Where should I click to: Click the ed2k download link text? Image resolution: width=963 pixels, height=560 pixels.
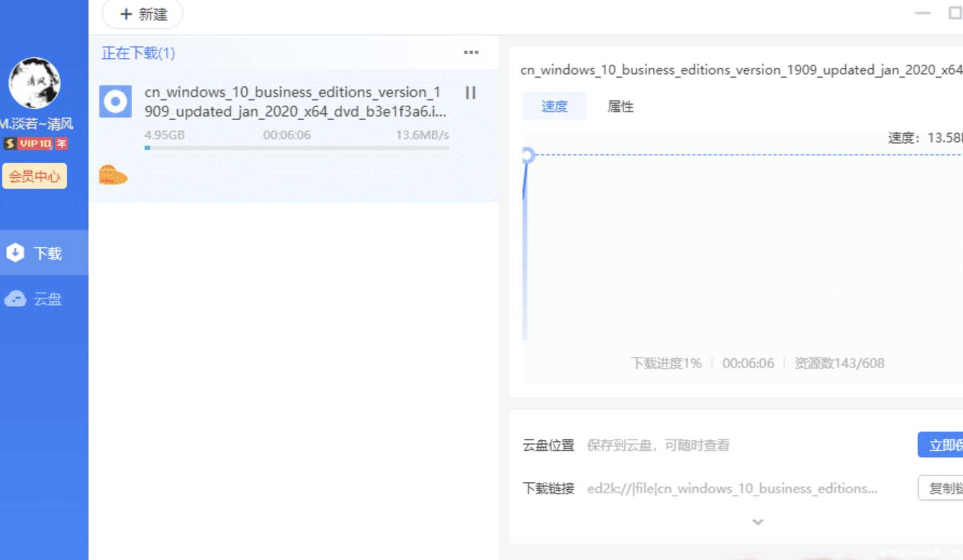733,488
